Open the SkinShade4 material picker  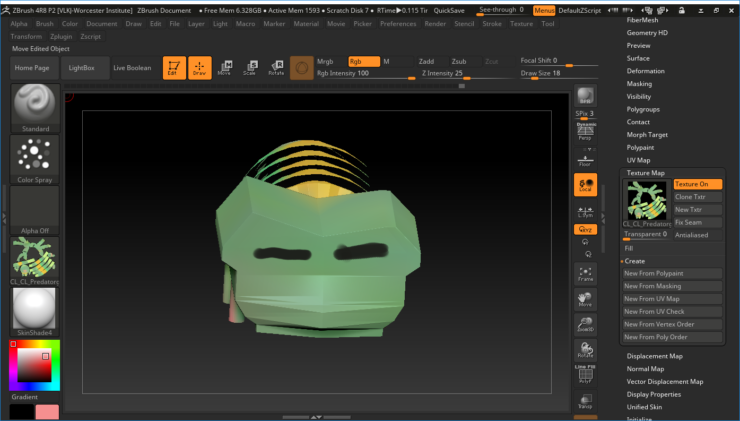click(35, 310)
